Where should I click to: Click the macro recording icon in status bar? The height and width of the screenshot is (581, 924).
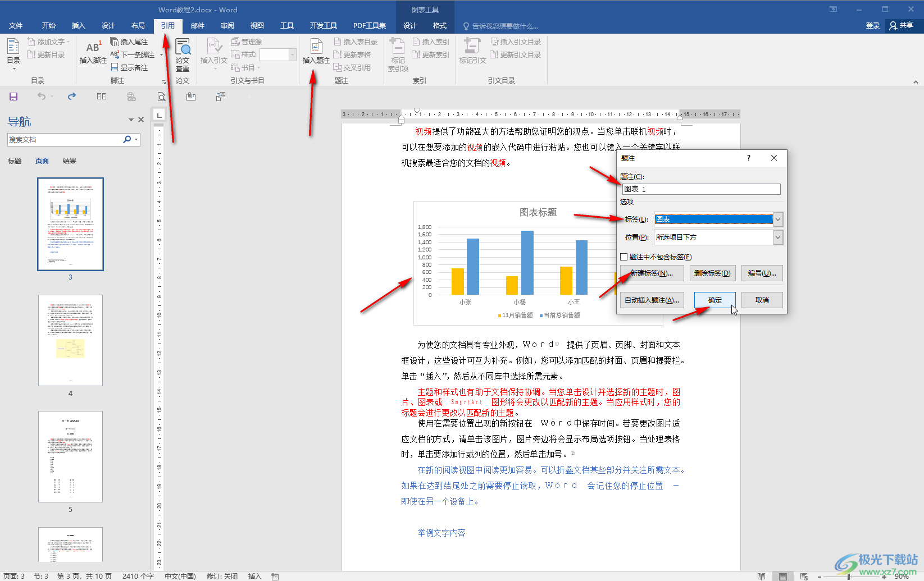(x=275, y=577)
